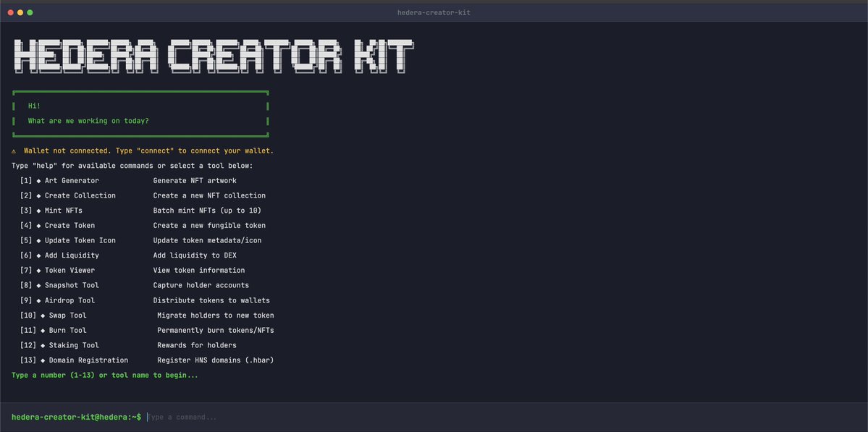Click diamond bullet beside Token Viewer
The height and width of the screenshot is (432, 868).
pos(39,271)
